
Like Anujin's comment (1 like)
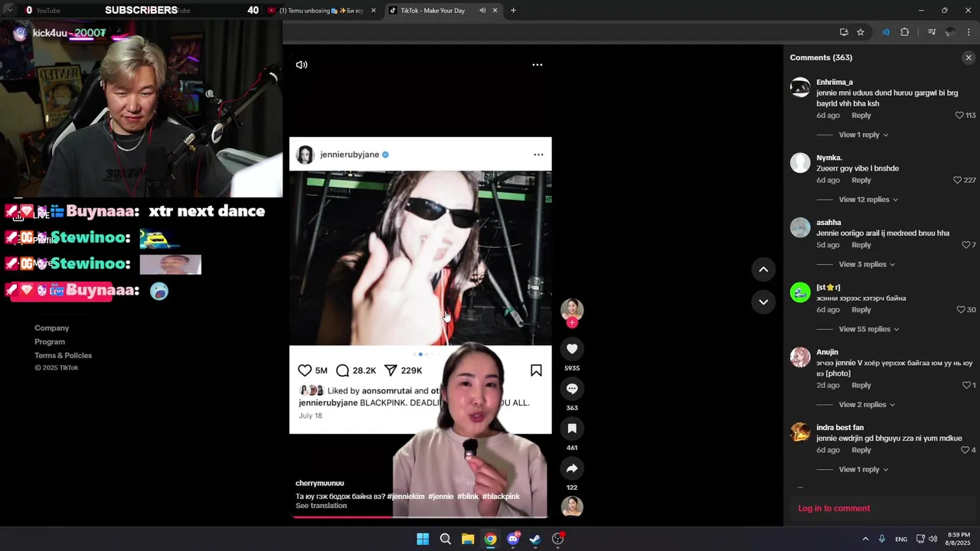tap(966, 386)
